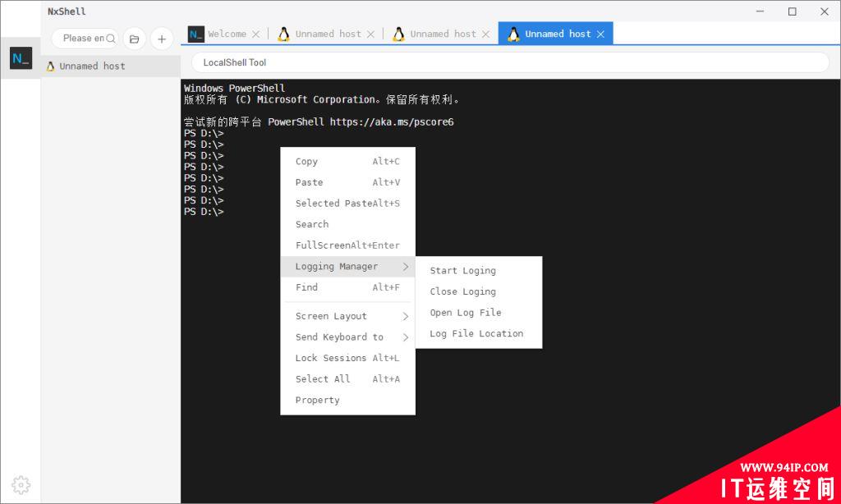Maximize the NxShell window
This screenshot has width=841, height=504.
[x=793, y=11]
